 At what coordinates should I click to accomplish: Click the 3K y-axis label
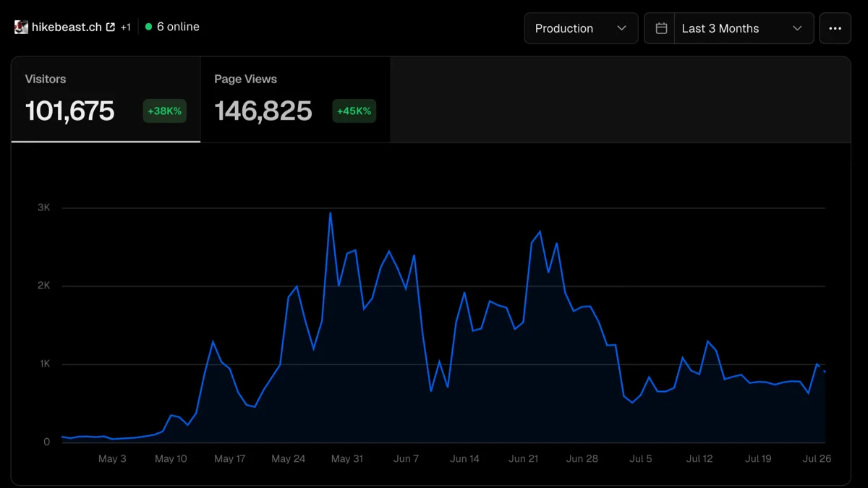[44, 207]
